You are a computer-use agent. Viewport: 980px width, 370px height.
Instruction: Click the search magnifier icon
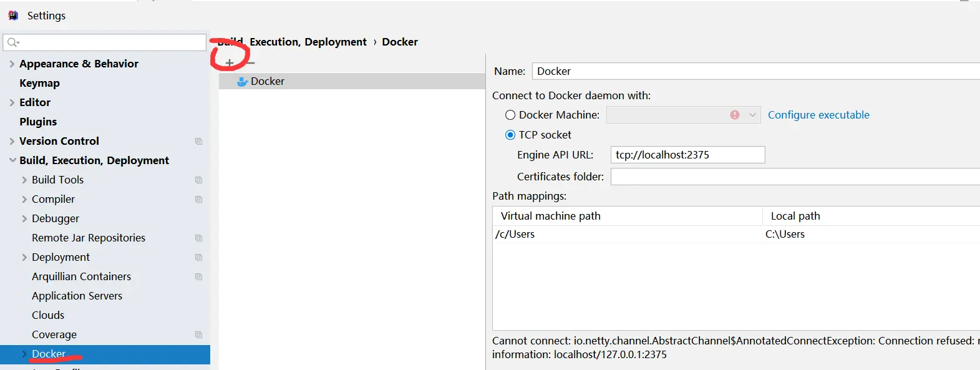point(12,42)
